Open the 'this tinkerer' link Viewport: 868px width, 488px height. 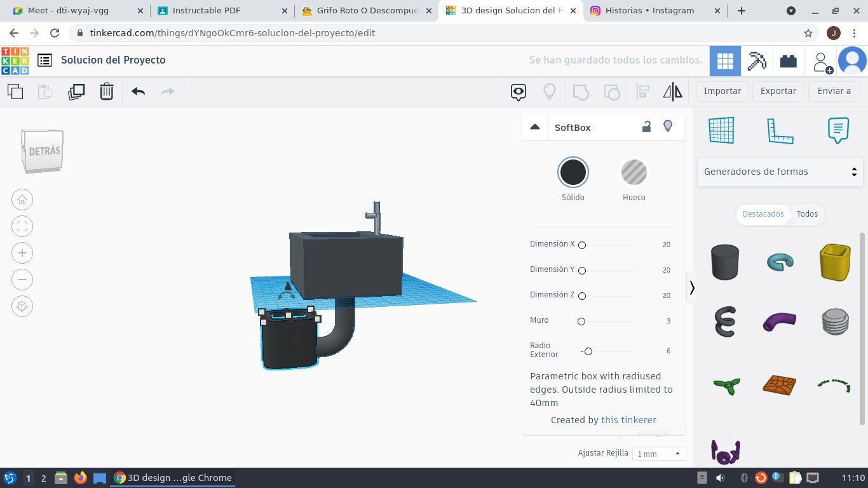(628, 420)
